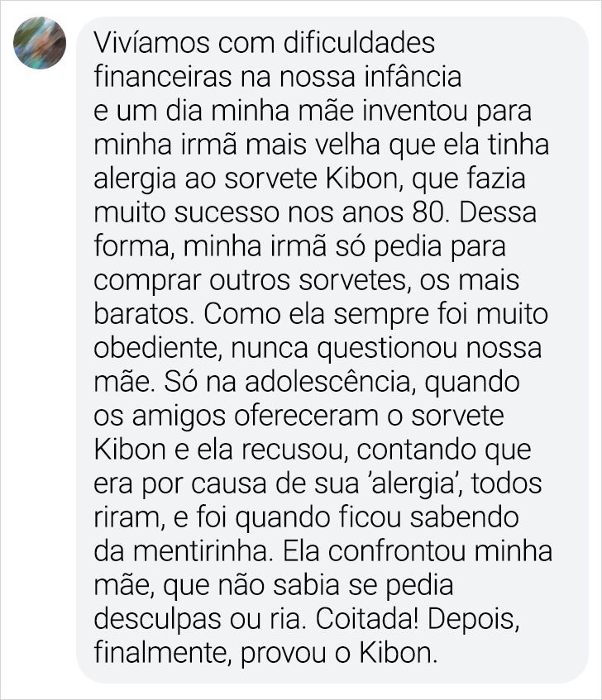This screenshot has width=602, height=700.
Task: Select the word 'dificuldades' in the first line
Action: 359,43
